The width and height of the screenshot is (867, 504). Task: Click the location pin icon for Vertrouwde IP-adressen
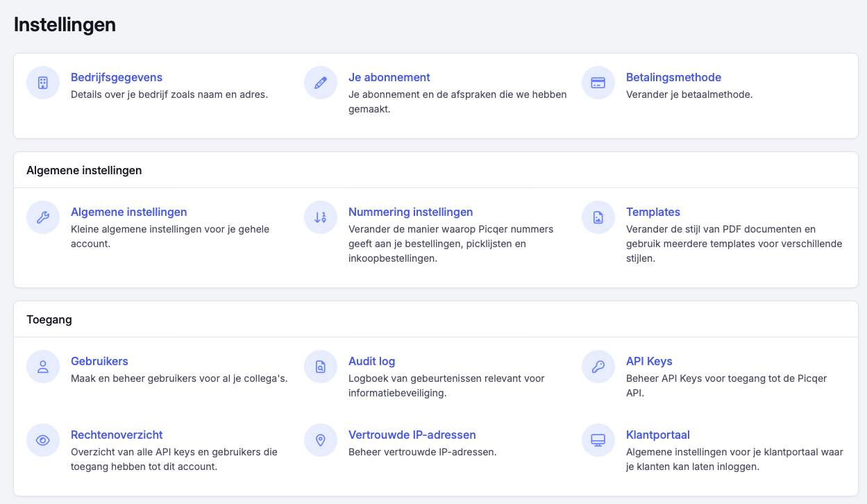[x=321, y=440]
